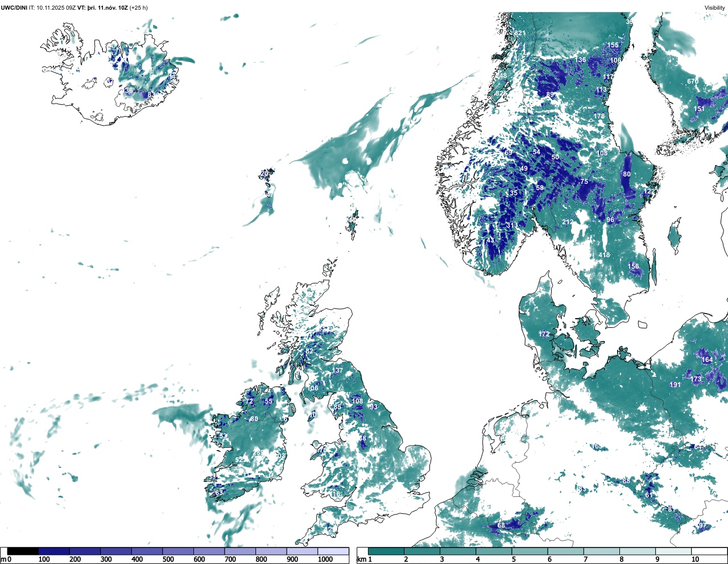Viewport: 728px width, 564px height.
Task: Select the '117' value in northern Sweden
Action: click(609, 77)
